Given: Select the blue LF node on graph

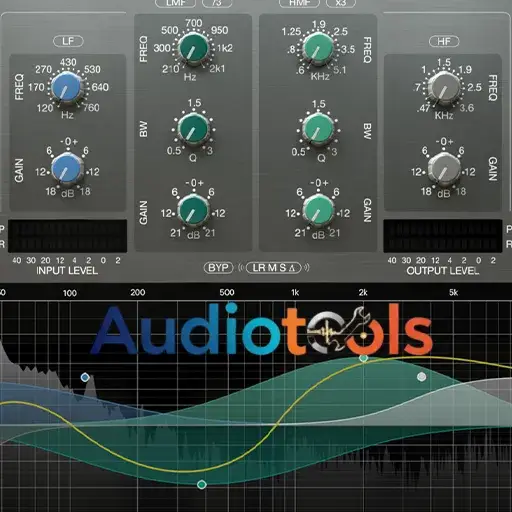Looking at the screenshot, I should pyautogui.click(x=85, y=377).
